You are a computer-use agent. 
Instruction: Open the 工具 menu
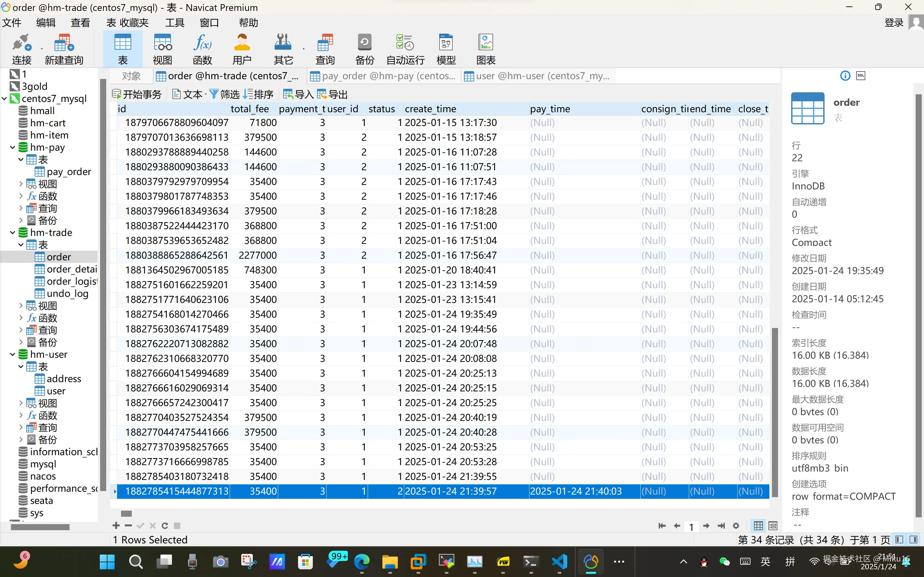click(x=175, y=23)
